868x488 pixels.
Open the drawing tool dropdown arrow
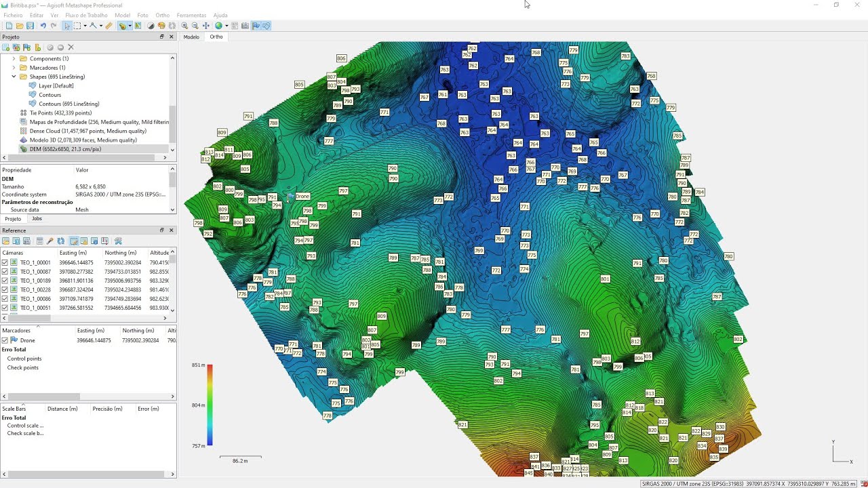pos(101,26)
